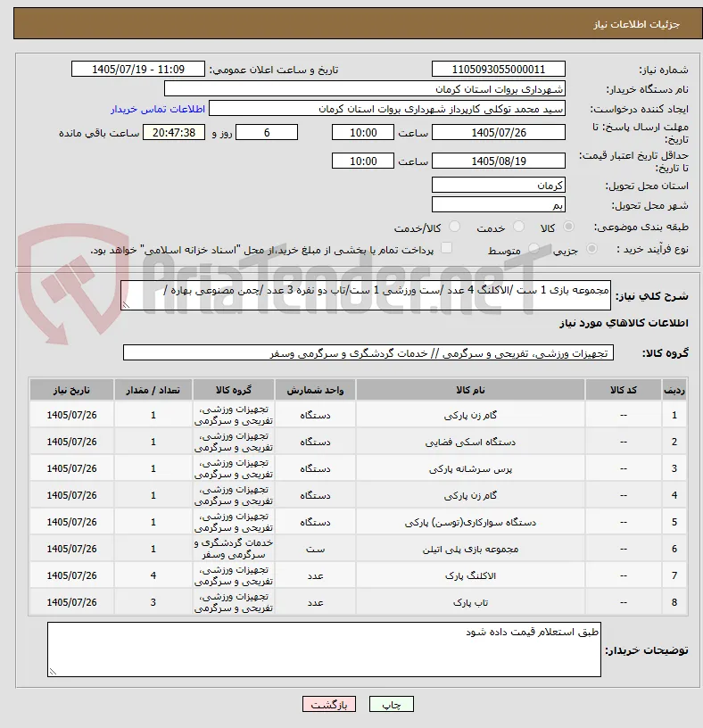Click the شماره نیاز number field

[498, 70]
